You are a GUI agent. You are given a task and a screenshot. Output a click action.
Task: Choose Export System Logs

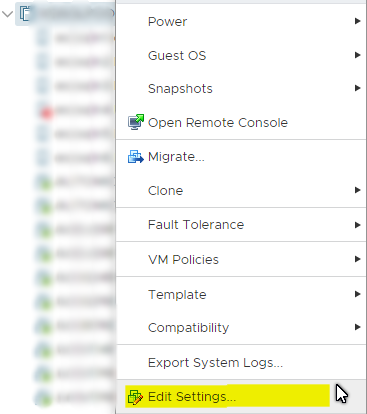pyautogui.click(x=241, y=362)
